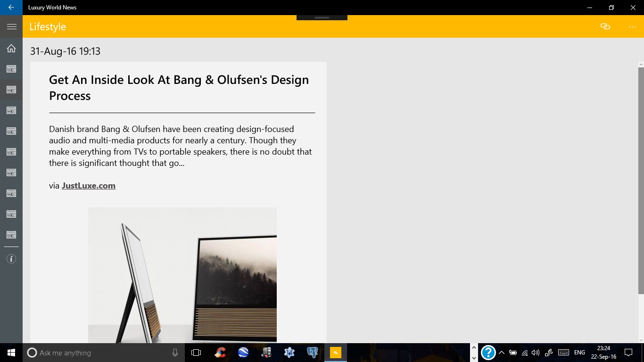Image resolution: width=644 pixels, height=362 pixels.
Task: Open the first news category icon below Home
Action: (x=11, y=69)
